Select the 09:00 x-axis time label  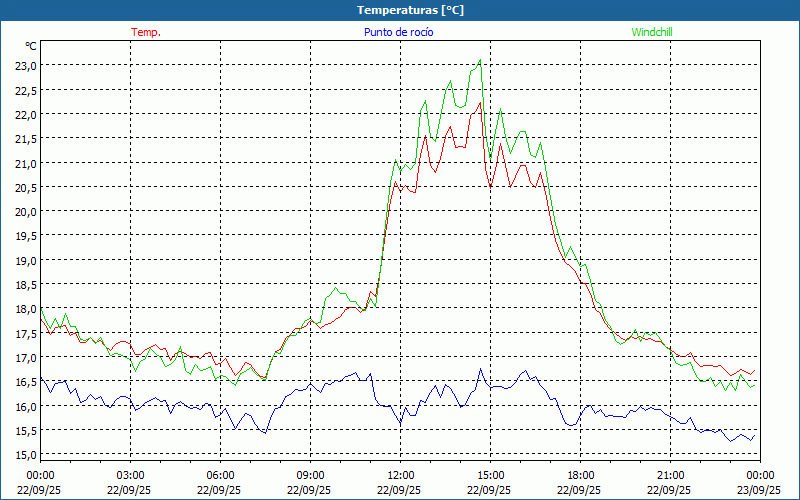310,475
